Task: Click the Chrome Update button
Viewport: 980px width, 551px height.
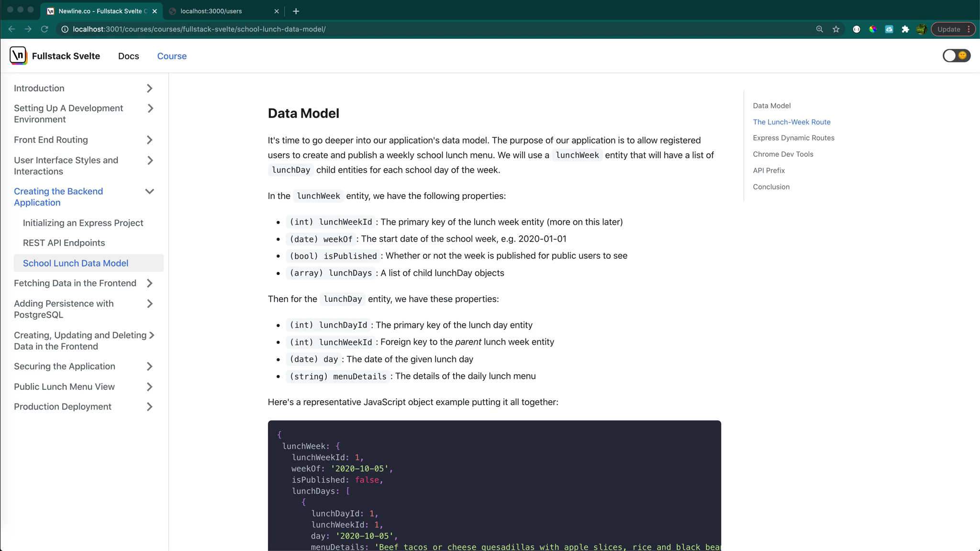Action: coord(948,29)
